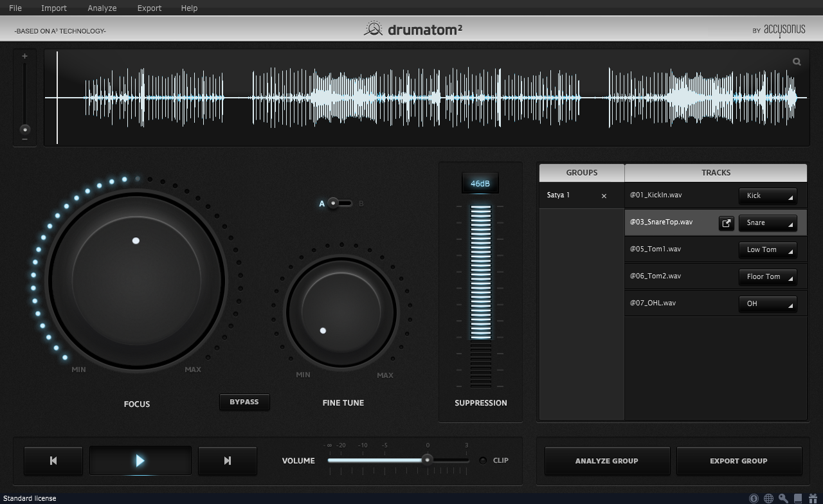
Task: Click the TRACKS column header
Action: coord(716,172)
